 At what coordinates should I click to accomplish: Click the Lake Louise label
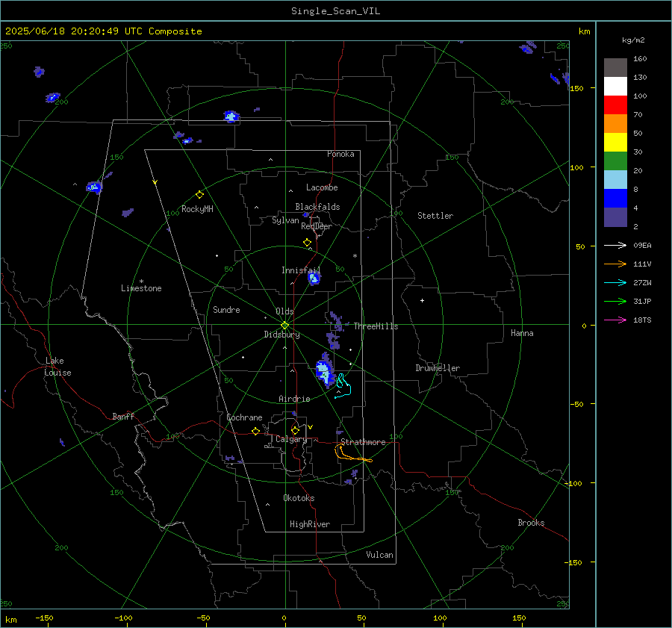pos(57,367)
